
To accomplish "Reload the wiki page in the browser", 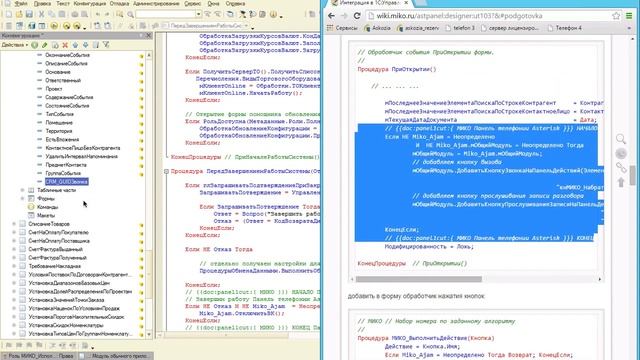I will click(x=357, y=16).
